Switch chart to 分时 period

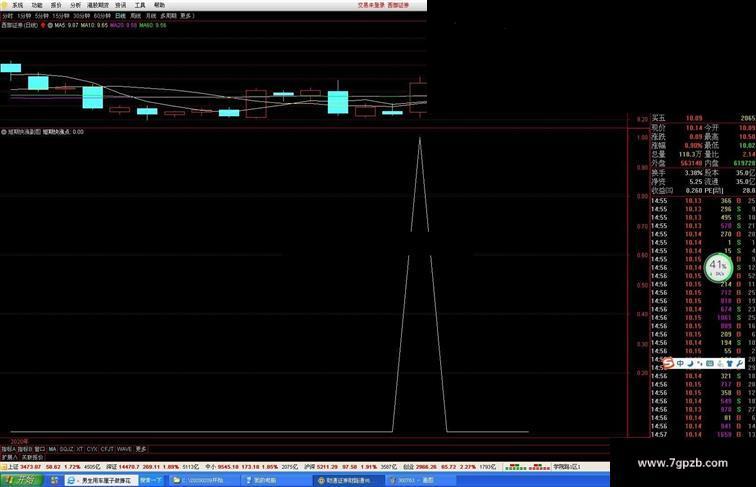(8, 16)
